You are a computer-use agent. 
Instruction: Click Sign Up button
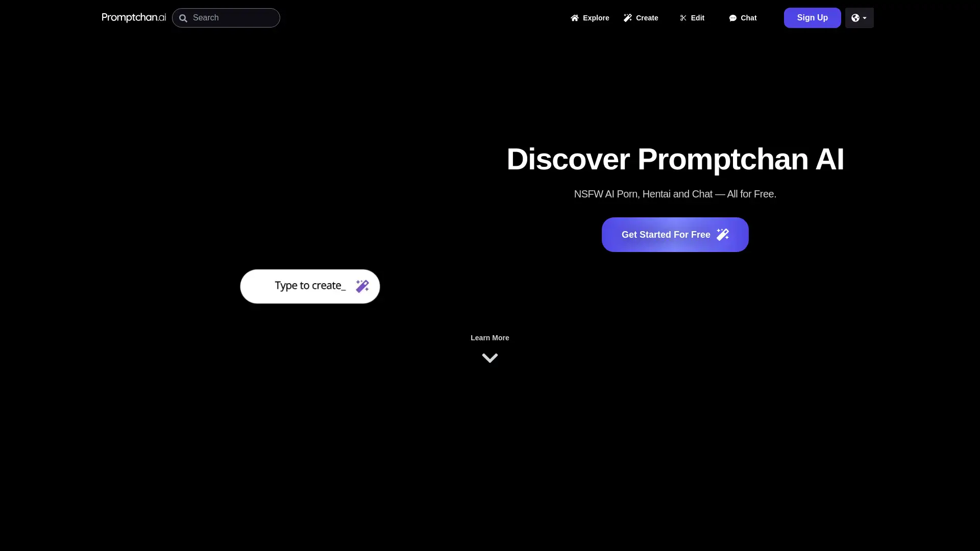pos(813,17)
